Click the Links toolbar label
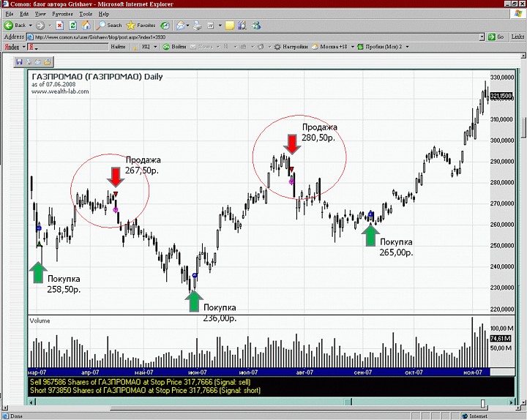The height and width of the screenshot is (420, 527). coord(517,37)
